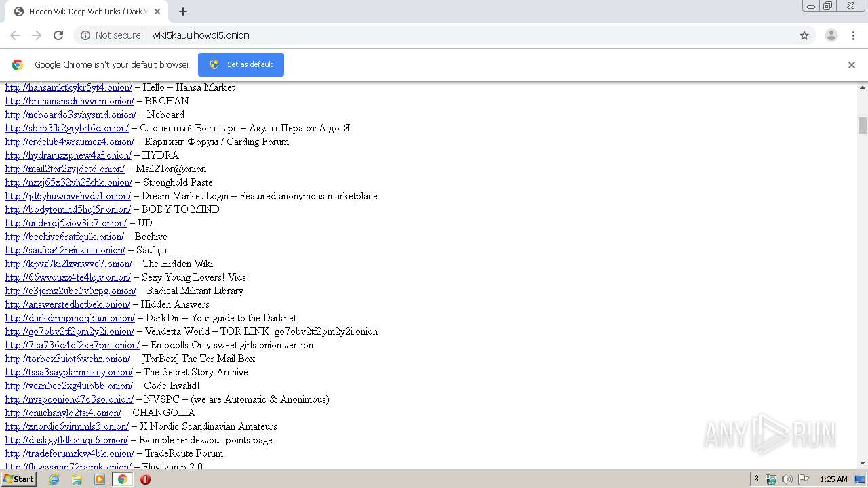Open the beehive6ratfqulk.onion link
The height and width of the screenshot is (488, 868).
pyautogui.click(x=64, y=237)
